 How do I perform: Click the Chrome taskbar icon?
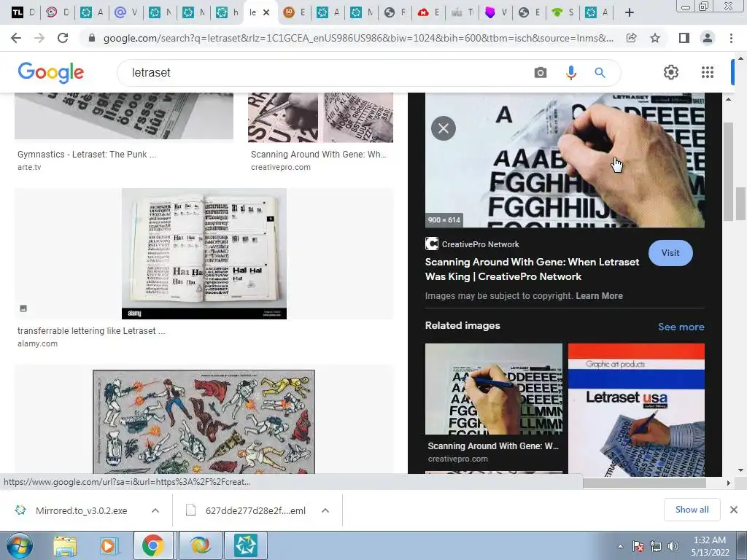click(152, 545)
